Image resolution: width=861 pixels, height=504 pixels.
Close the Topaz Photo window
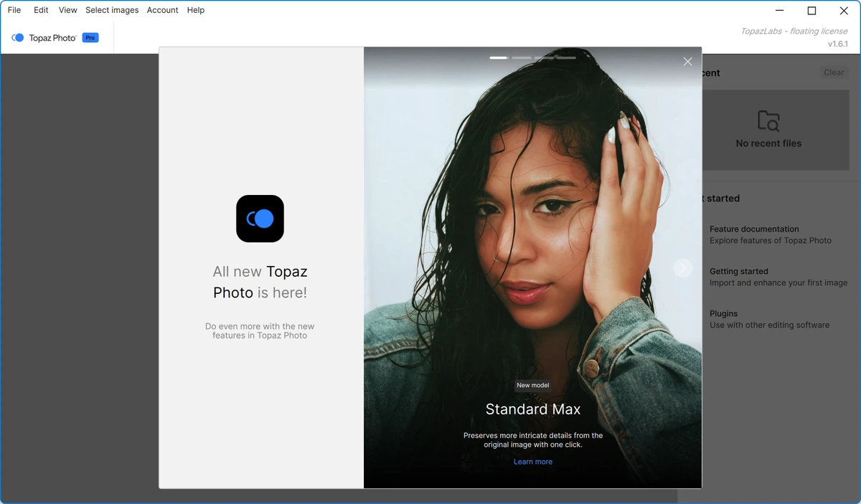coord(844,10)
